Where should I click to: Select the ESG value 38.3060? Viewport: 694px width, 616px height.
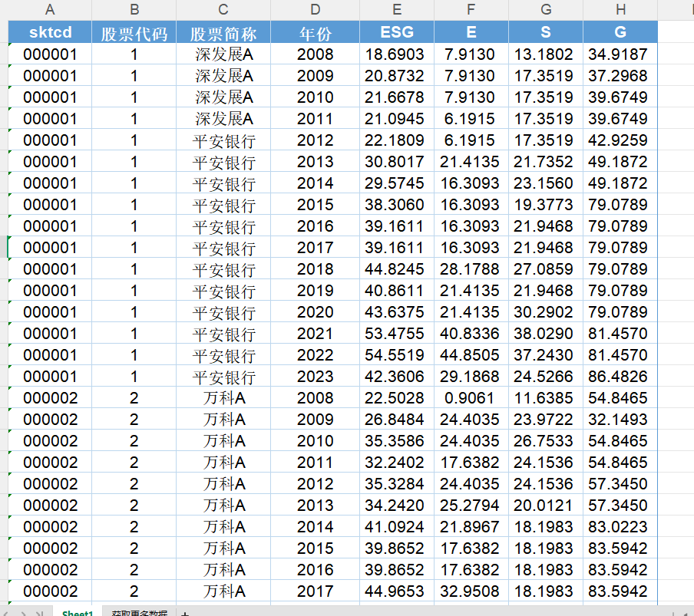click(397, 204)
